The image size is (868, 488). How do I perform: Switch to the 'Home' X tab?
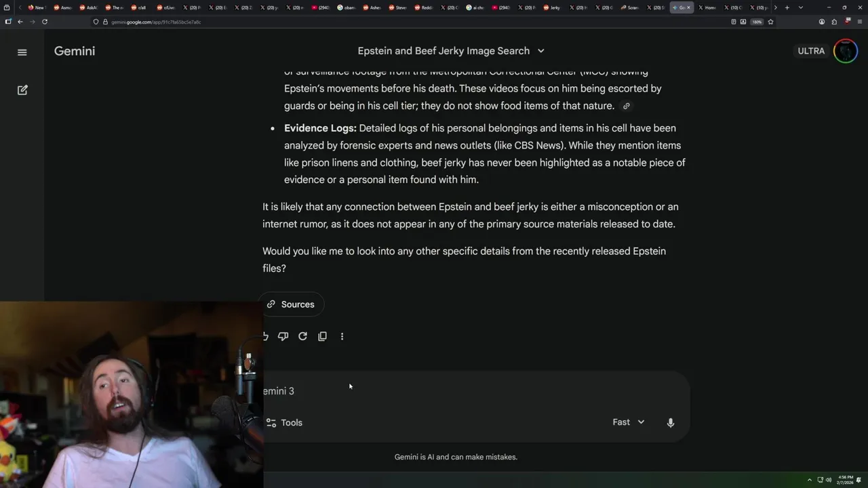click(707, 7)
